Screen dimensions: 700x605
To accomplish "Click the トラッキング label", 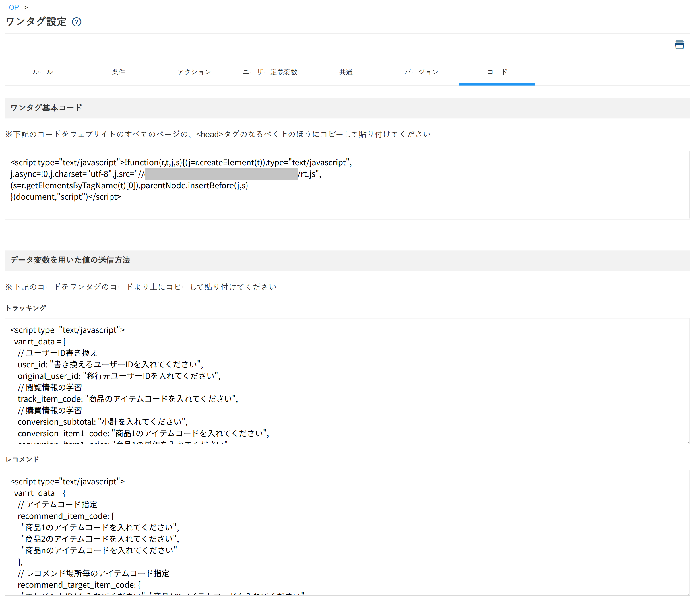I will point(26,308).
